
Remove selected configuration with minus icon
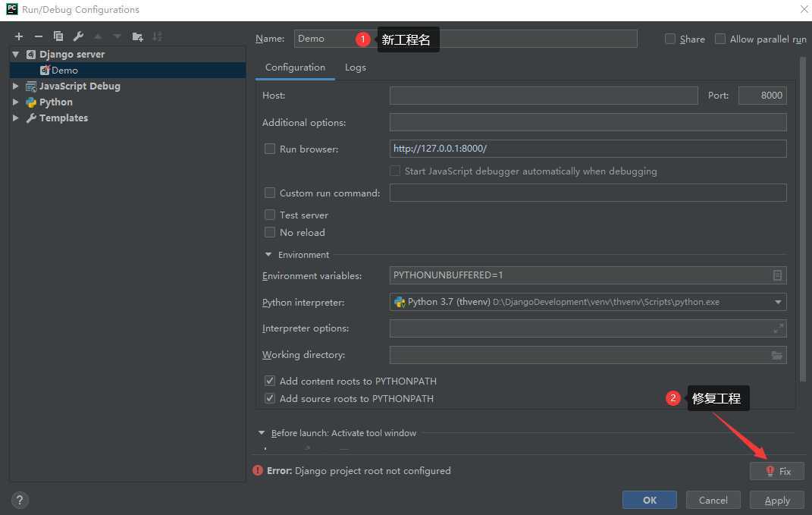(x=39, y=36)
